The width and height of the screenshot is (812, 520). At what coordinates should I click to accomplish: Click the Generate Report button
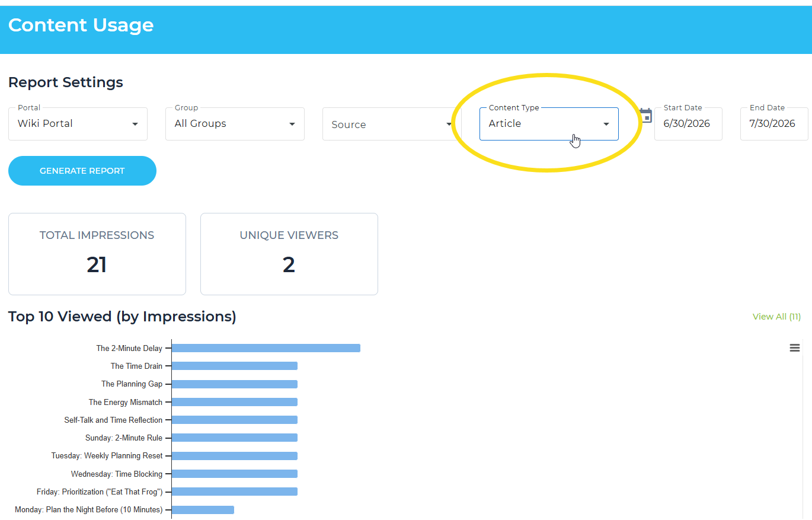coord(82,171)
